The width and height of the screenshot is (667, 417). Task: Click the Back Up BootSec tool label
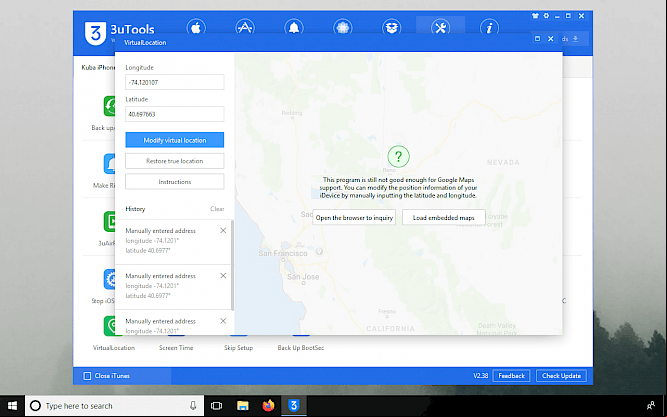click(x=301, y=348)
